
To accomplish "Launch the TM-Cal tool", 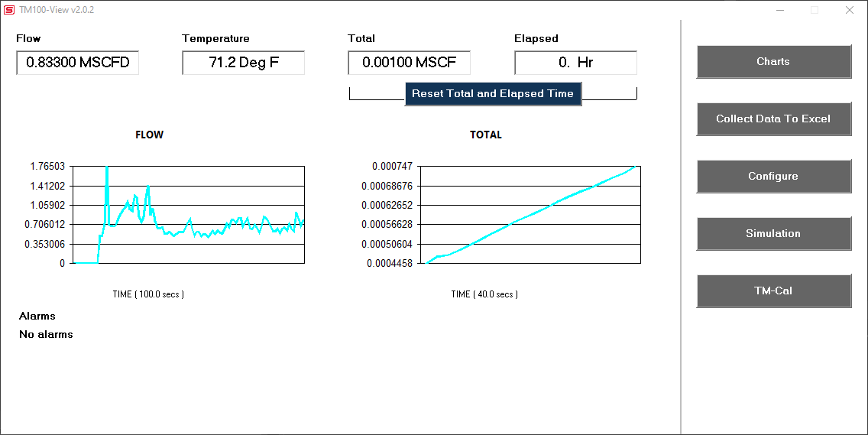I will click(773, 291).
